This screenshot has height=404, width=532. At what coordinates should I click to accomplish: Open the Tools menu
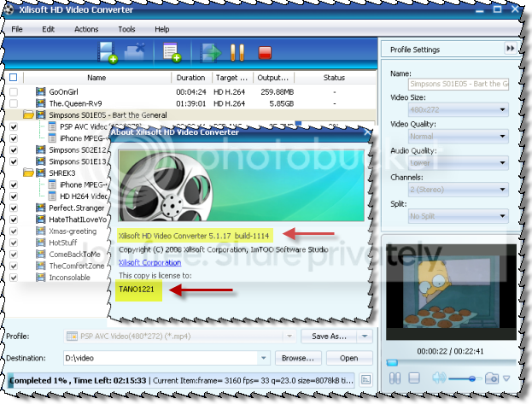126,29
